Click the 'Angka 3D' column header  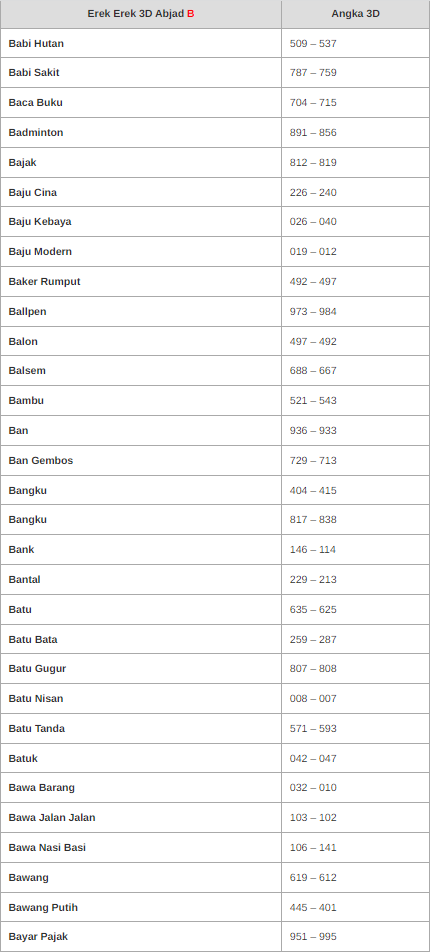coord(355,14)
